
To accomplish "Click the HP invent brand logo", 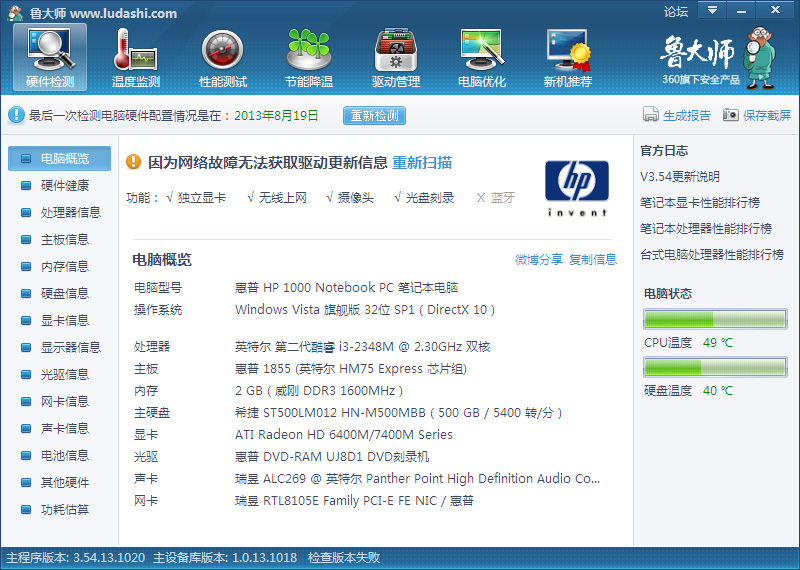I will 577,188.
